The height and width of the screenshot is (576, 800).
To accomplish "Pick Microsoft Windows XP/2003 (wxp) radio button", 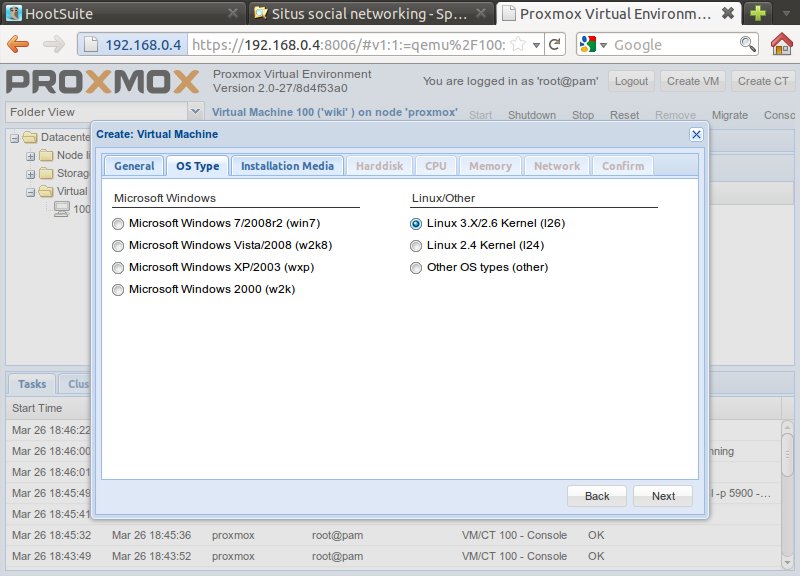I will (120, 267).
